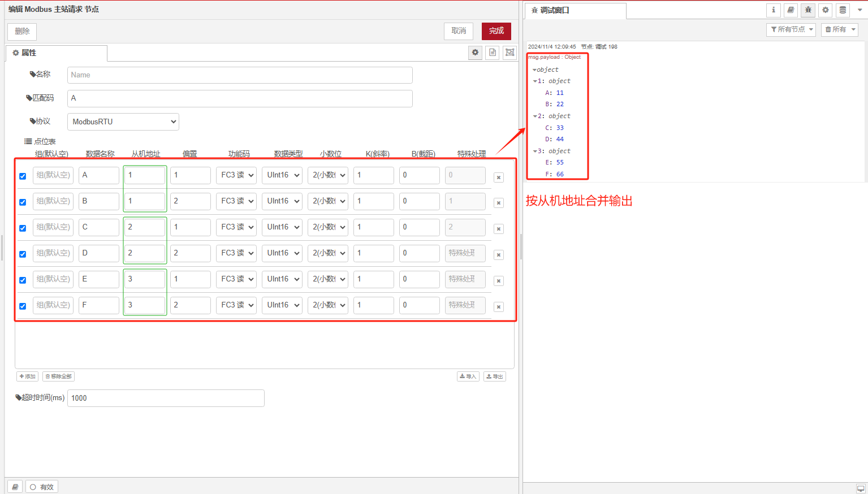This screenshot has height=494, width=868.
Task: Uncheck the checkbox for row C
Action: point(23,228)
